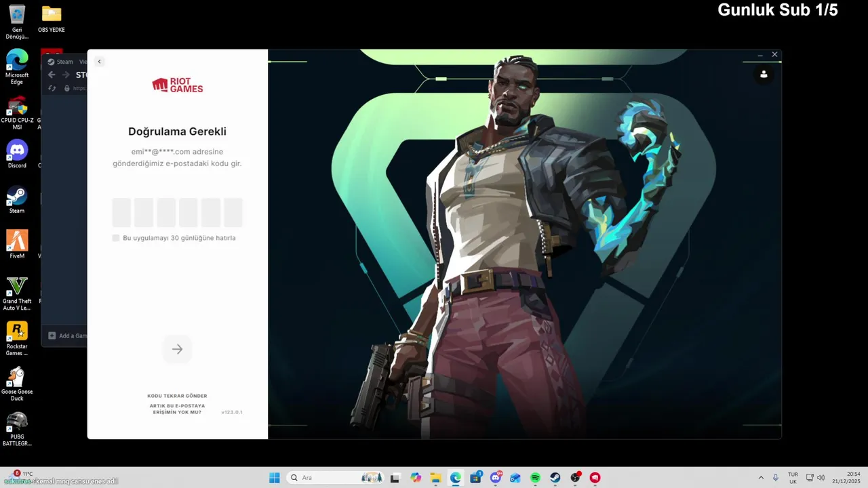
Task: Go back using the Riot login chevron
Action: tap(99, 62)
